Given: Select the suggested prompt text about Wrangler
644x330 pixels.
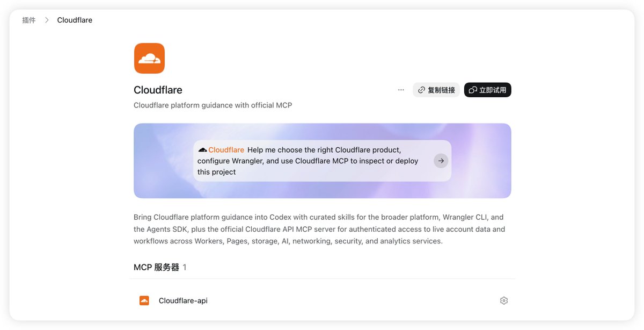Looking at the screenshot, I should tap(310, 161).
